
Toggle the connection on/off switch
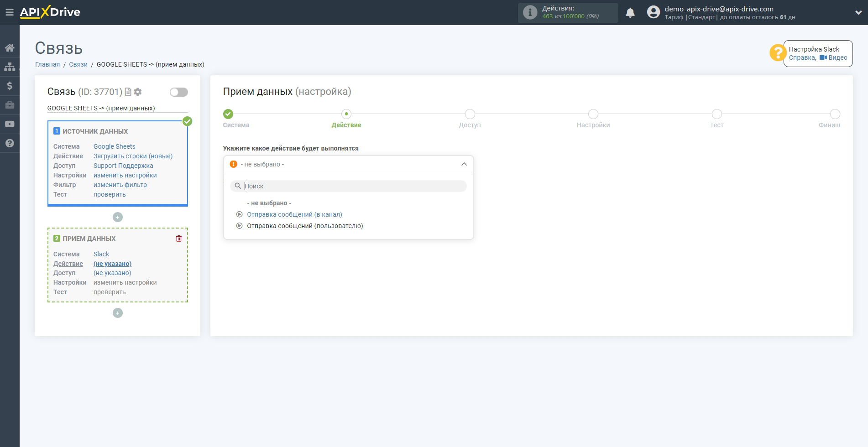(179, 92)
